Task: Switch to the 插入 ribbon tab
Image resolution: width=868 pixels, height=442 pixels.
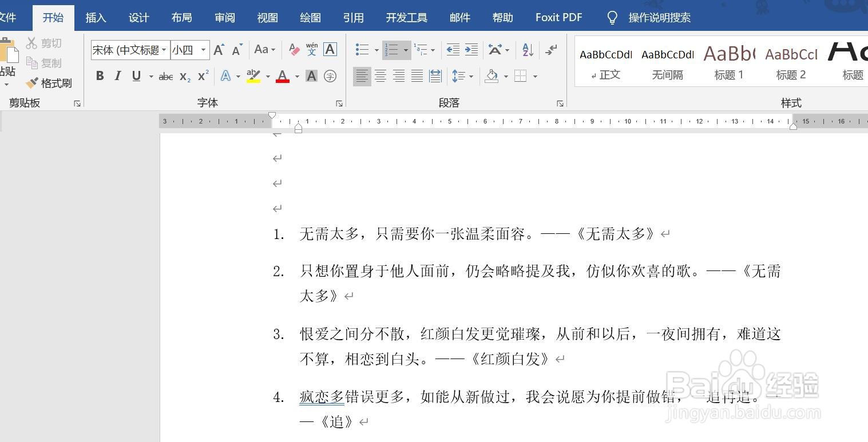Action: (x=95, y=17)
